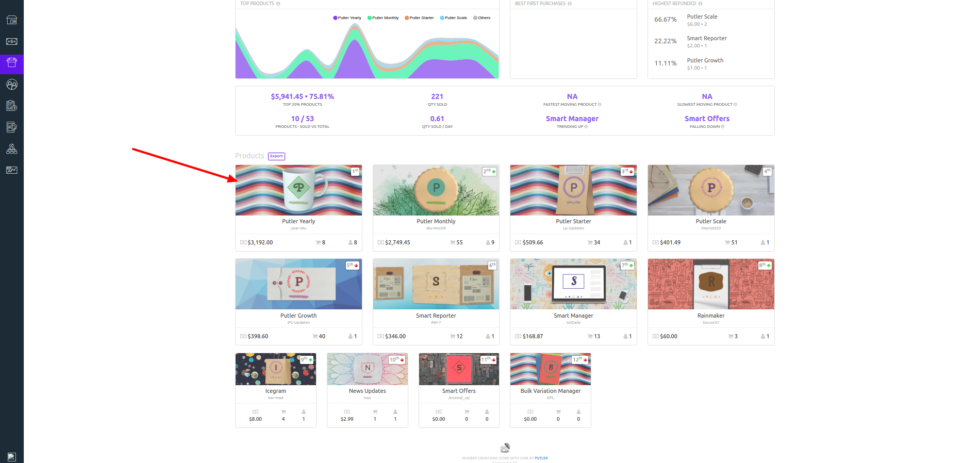
Task: Click the customer icon on Smart Offers card
Action: pos(487,412)
